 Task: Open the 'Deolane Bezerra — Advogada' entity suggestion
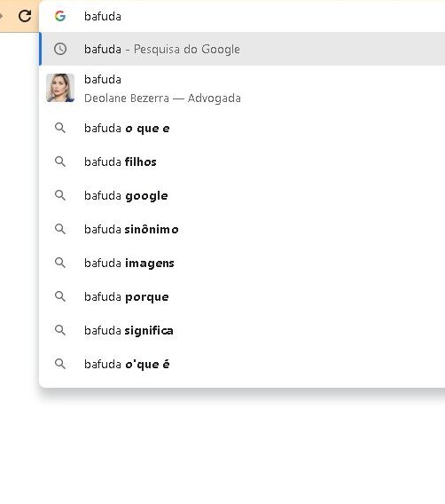[x=242, y=88]
